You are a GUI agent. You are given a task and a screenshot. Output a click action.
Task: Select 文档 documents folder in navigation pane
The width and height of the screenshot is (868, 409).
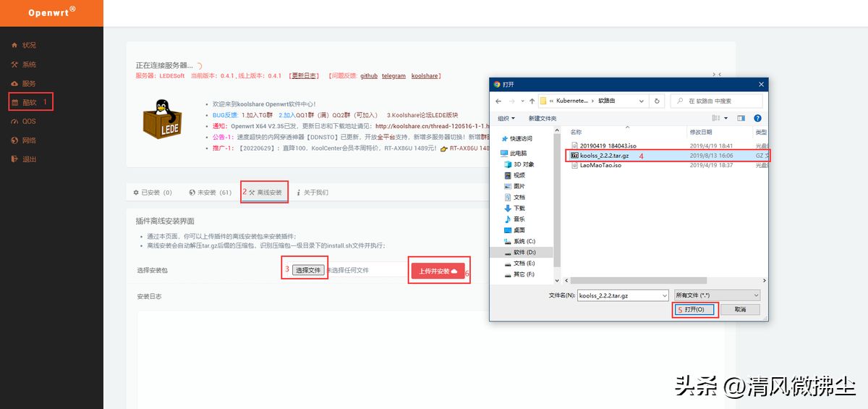click(514, 197)
